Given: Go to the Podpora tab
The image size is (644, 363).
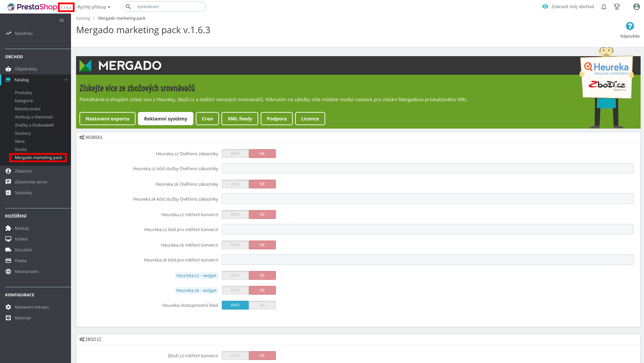Looking at the screenshot, I should tap(277, 119).
